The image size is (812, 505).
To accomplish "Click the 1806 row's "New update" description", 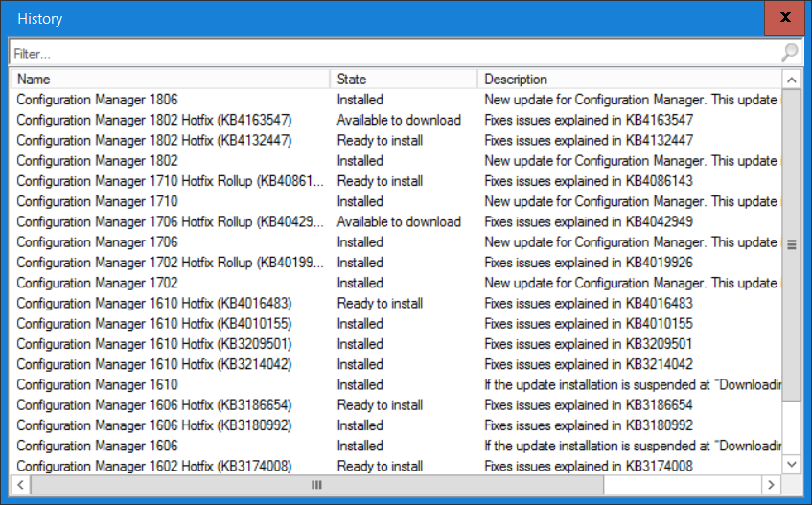I will [x=632, y=100].
